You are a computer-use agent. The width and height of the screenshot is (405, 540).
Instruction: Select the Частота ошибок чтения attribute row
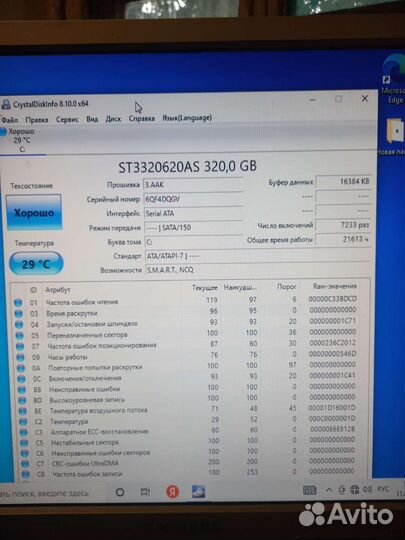pos(186,301)
